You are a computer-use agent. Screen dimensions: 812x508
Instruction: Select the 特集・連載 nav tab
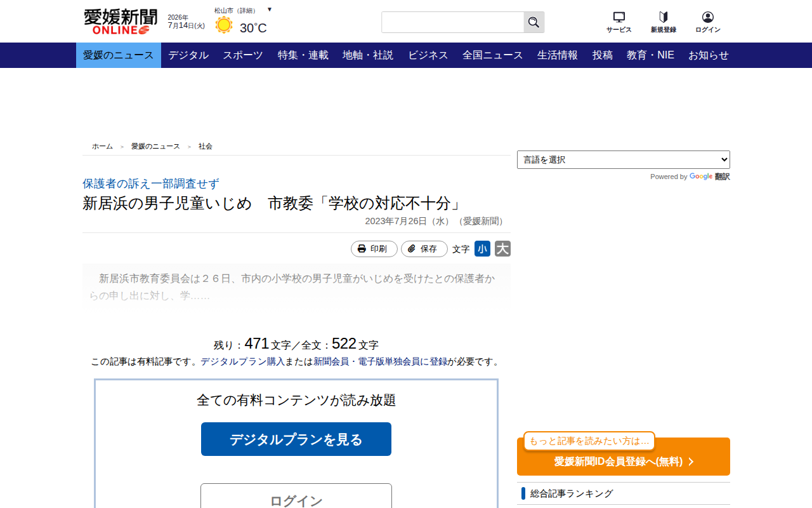click(x=303, y=55)
